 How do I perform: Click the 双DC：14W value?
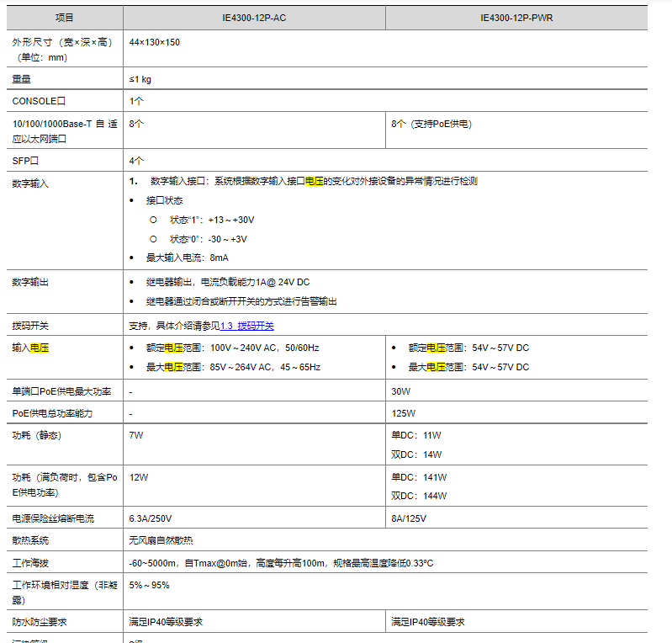416,454
